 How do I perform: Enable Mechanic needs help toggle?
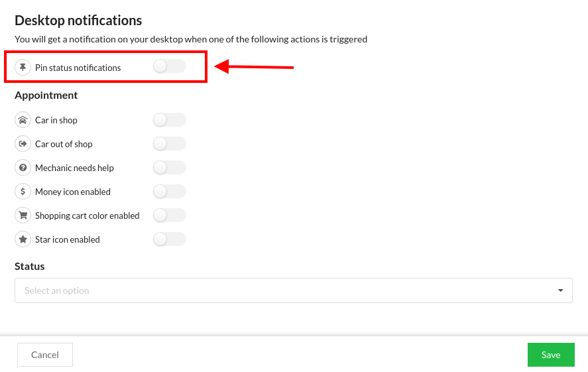click(169, 168)
